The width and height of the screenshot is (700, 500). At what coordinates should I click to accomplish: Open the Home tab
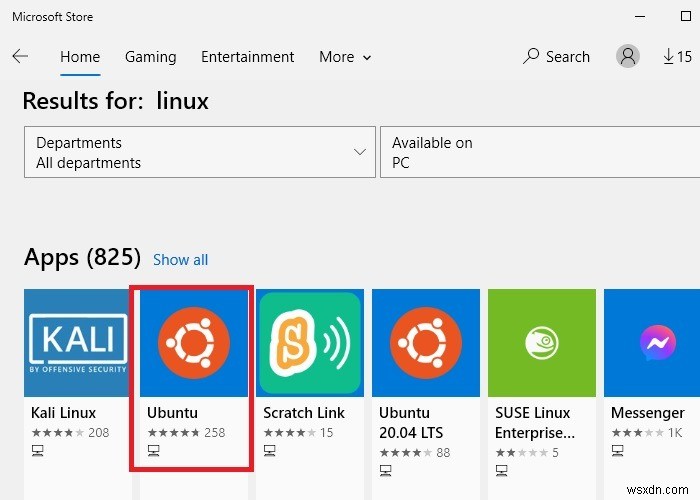coord(80,57)
